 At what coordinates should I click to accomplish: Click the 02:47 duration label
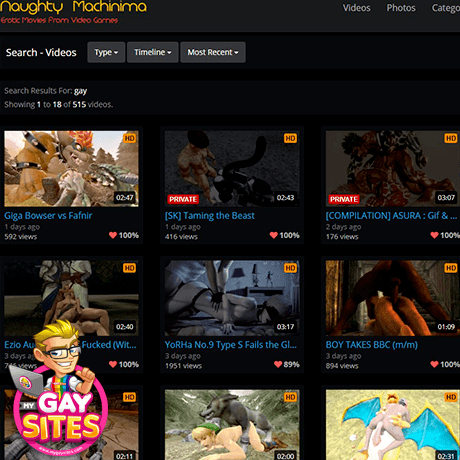click(125, 198)
